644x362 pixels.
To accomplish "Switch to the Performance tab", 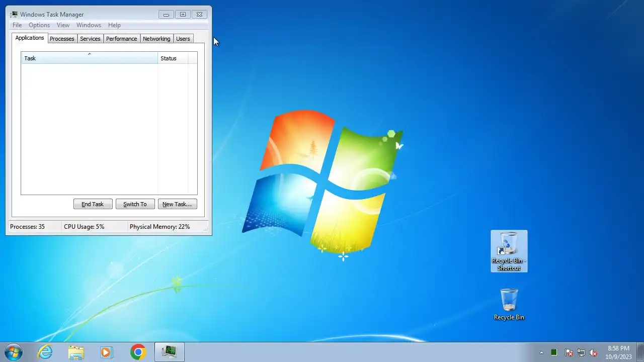I will click(x=121, y=39).
